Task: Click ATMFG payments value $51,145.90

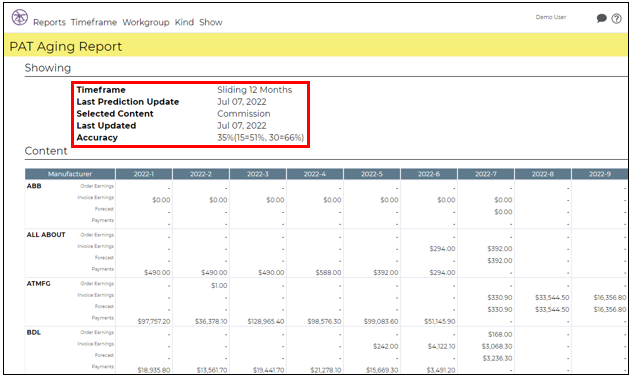Action: 440,321
